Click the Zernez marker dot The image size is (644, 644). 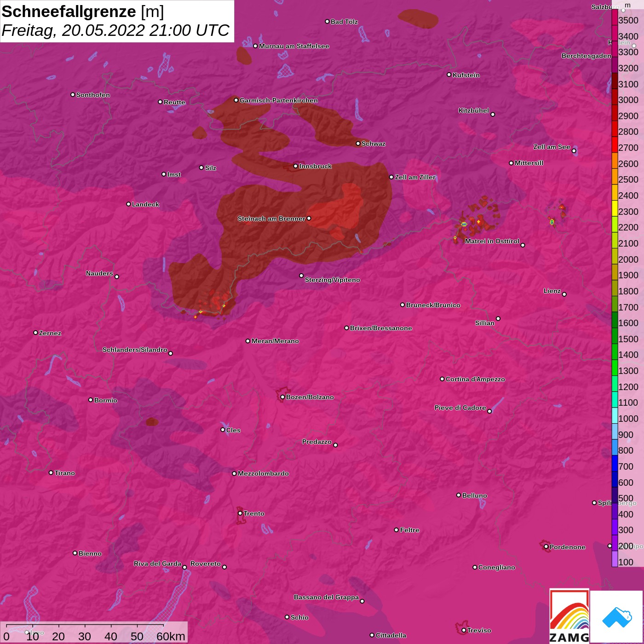(35, 333)
